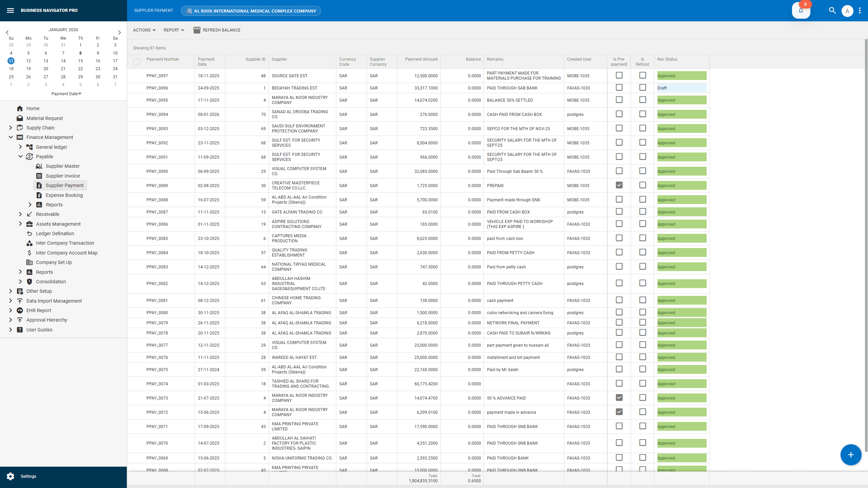868x488 pixels.
Task: Enable Is Refund for PPAY_0096
Action: click(643, 88)
